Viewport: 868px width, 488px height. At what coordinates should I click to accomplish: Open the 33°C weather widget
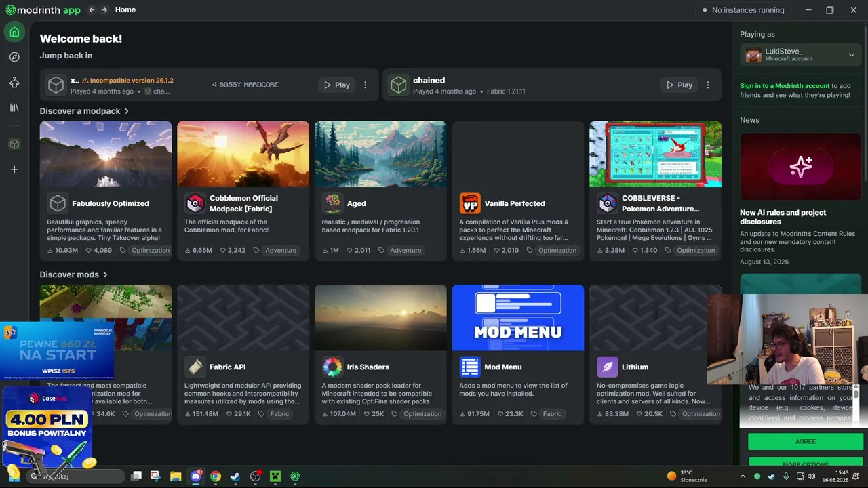click(687, 476)
